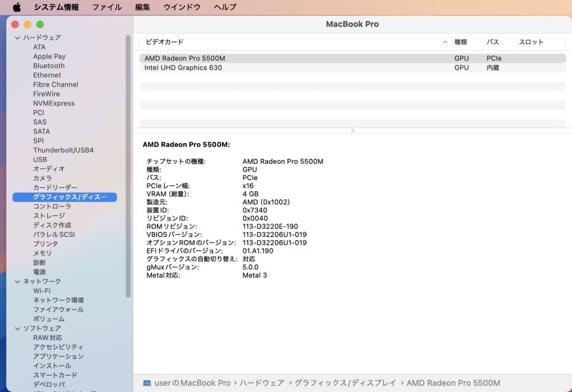The image size is (572, 392).
Task: Open the システム情報 app menu
Action: 57,7
